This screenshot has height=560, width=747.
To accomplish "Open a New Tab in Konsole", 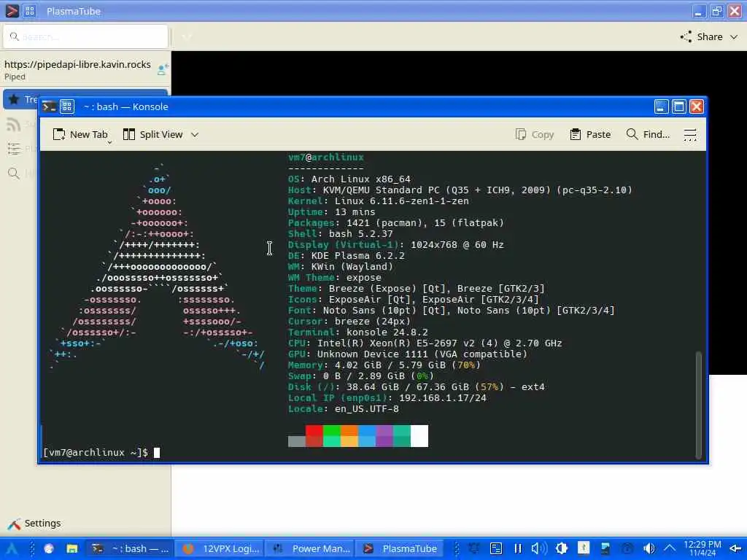I will pos(80,135).
